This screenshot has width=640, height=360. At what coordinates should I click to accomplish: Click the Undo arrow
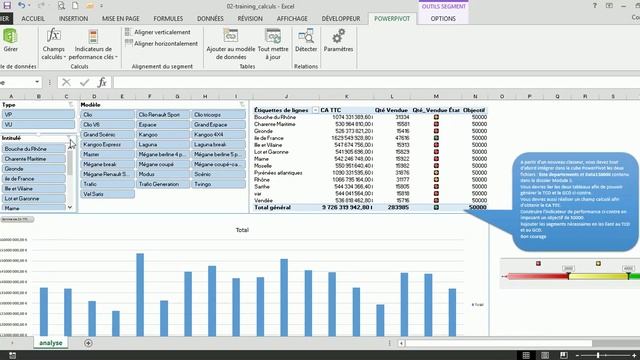[x=22, y=6]
